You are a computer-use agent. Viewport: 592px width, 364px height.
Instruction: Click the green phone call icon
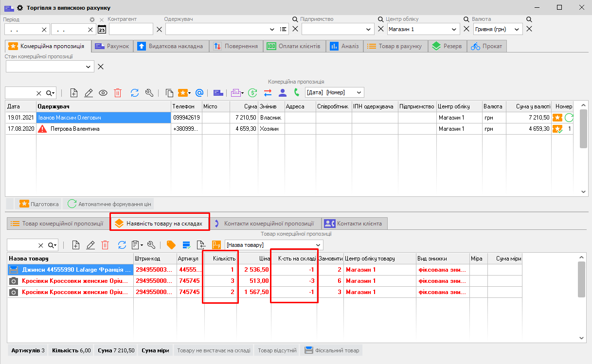(x=297, y=93)
